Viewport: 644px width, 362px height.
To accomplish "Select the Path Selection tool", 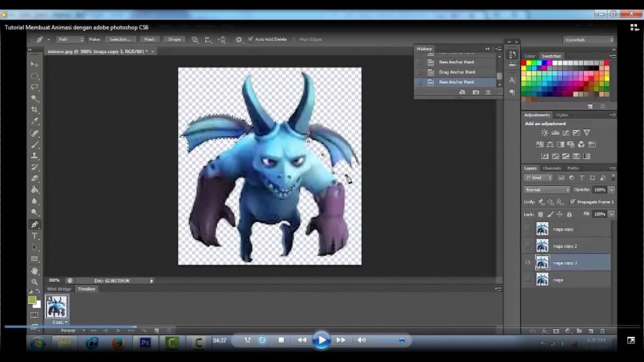I will pyautogui.click(x=35, y=247).
